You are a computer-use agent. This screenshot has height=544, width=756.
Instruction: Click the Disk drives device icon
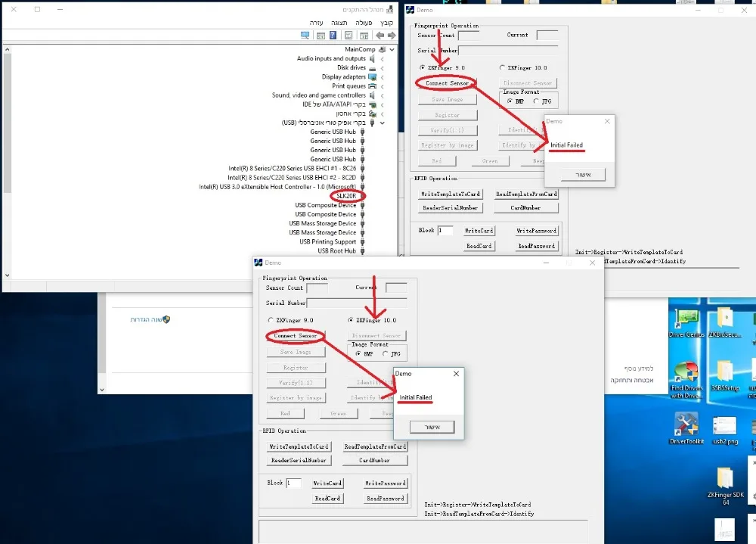372,67
